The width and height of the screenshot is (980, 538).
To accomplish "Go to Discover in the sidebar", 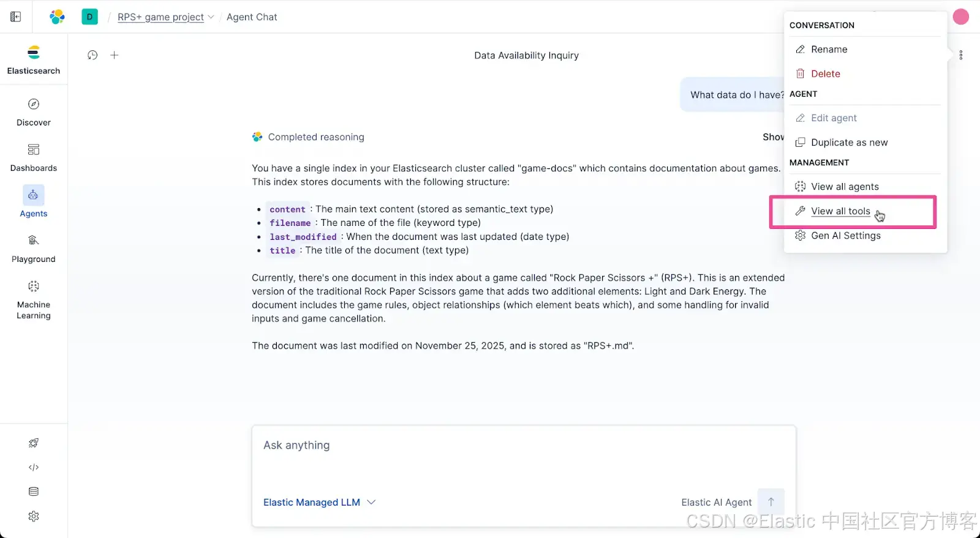I will (x=34, y=112).
